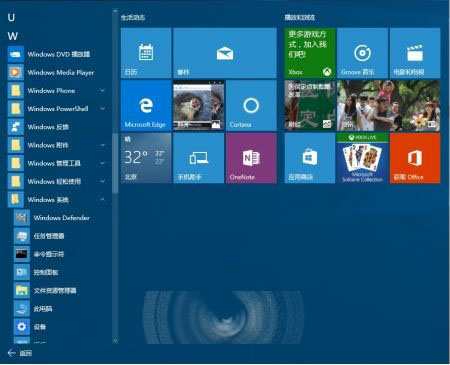Open the 北京 weather tile showing 32°
The image size is (450, 365).
click(x=146, y=158)
